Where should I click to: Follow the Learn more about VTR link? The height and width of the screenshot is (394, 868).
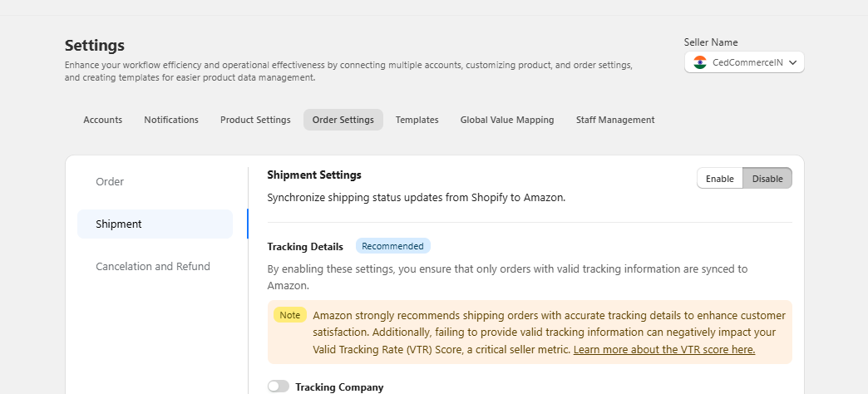[x=664, y=350]
